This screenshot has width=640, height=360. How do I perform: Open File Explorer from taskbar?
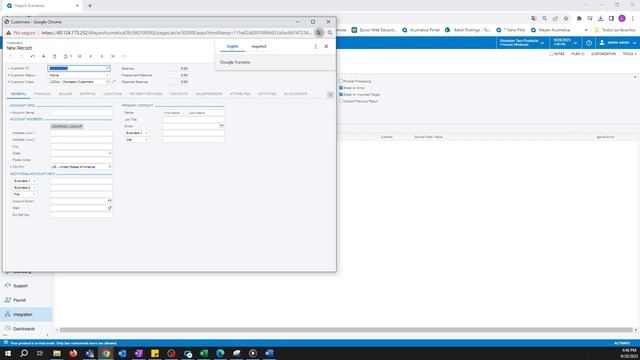[57, 353]
